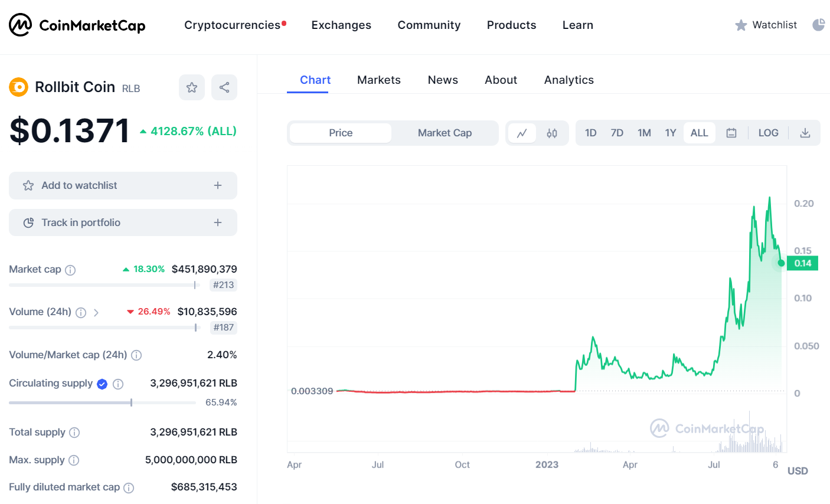Switch to the About tab
Screen dimensions: 830x504
[501, 80]
